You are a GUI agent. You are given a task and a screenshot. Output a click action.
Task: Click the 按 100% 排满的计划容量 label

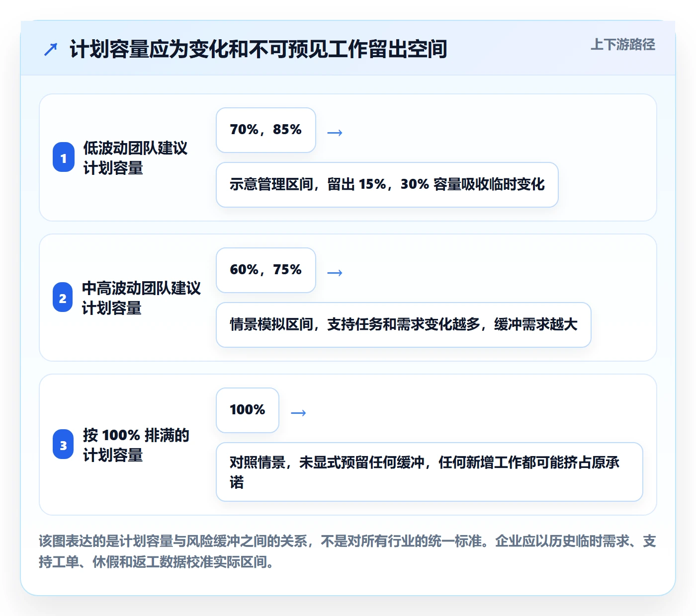[136, 445]
